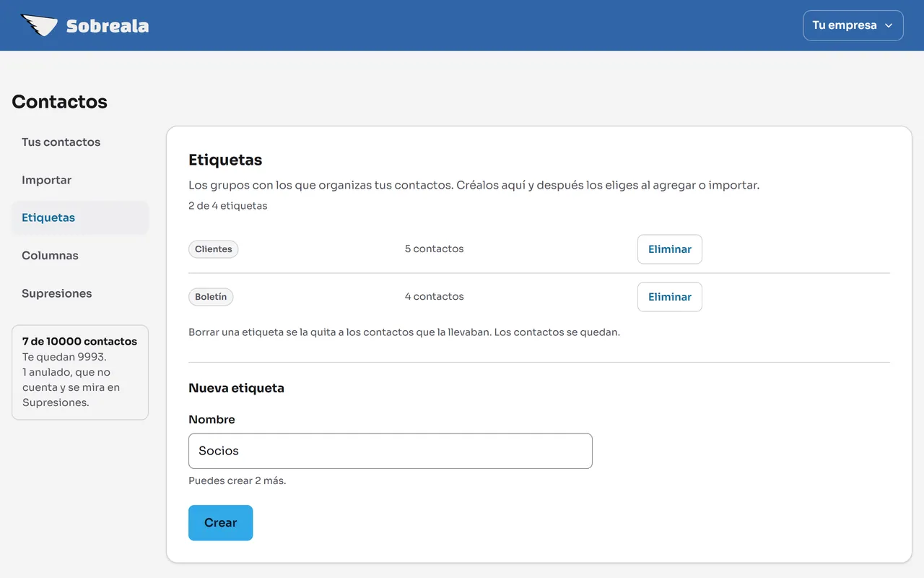Click the Contactos page title
This screenshot has width=924, height=578.
(x=59, y=102)
